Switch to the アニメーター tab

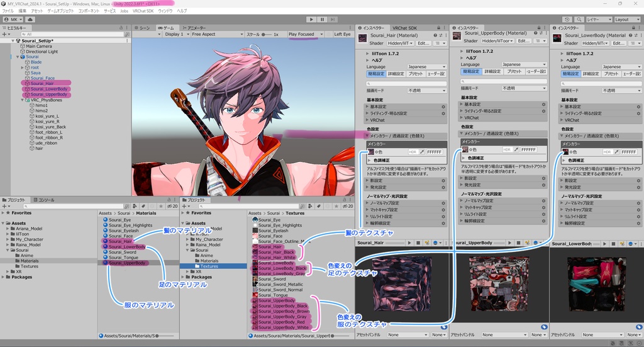pyautogui.click(x=194, y=28)
